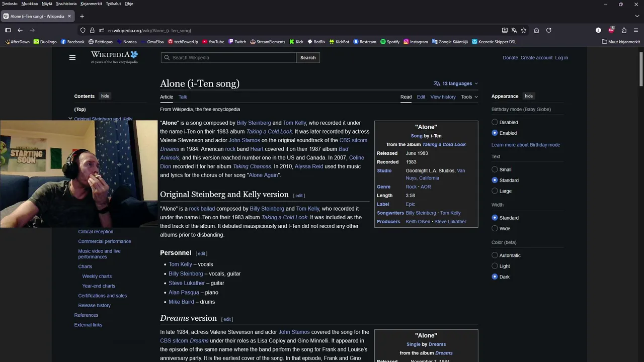Image resolution: width=644 pixels, height=362 pixels.
Task: Open the Sivuhistoria menu
Action: coord(66,4)
